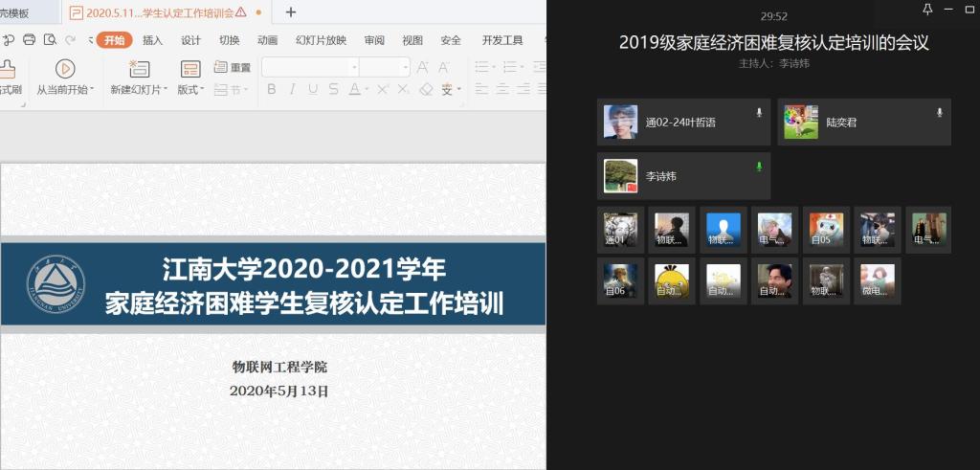Select participant tile 微电...

(878, 280)
